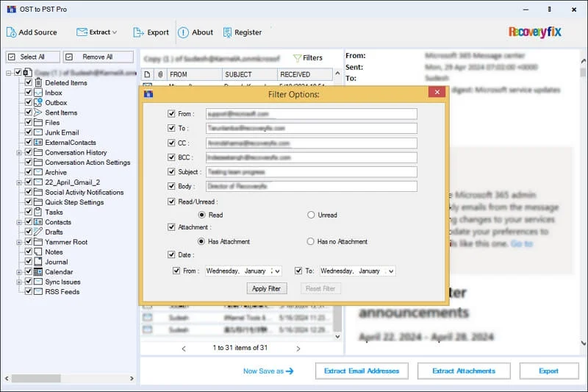The width and height of the screenshot is (588, 392).
Task: Toggle the Subject filter checkbox
Action: point(171,172)
